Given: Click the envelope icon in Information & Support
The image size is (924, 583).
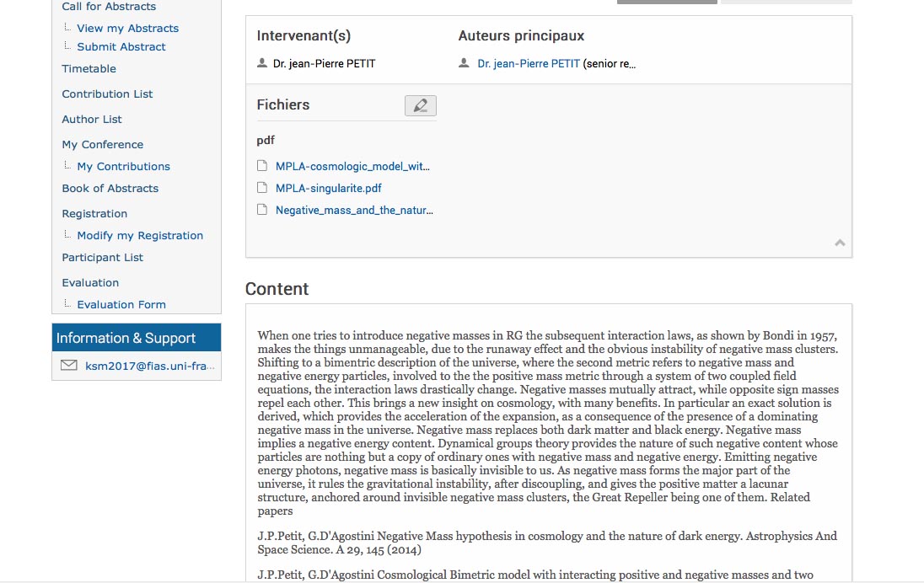Looking at the screenshot, I should [69, 366].
